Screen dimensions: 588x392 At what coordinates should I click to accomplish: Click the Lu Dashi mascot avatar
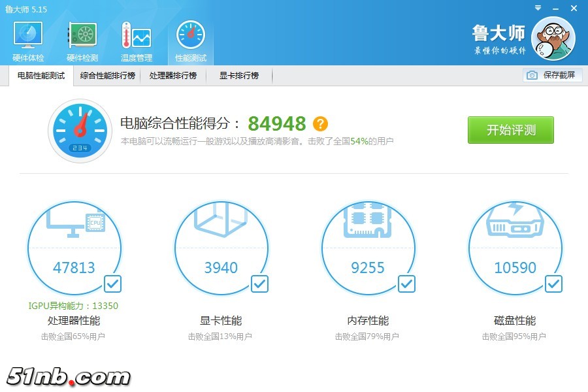coord(553,39)
